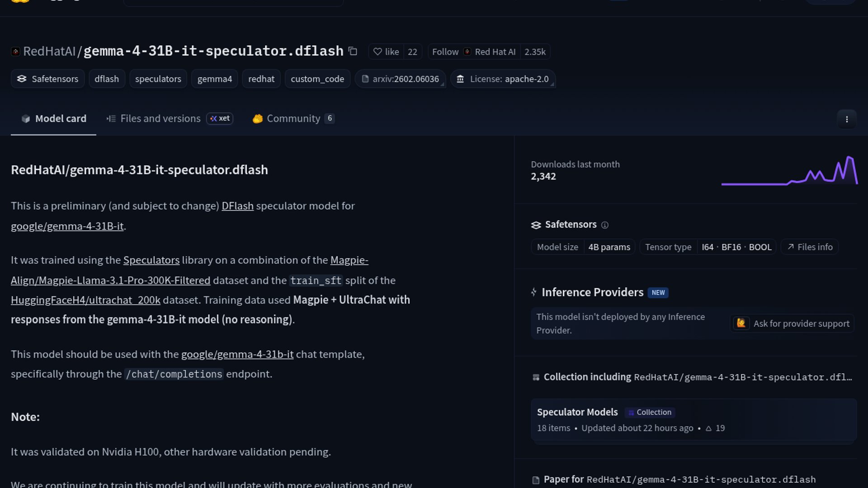The height and width of the screenshot is (488, 868).
Task: Open Files info link
Action: [x=810, y=247]
